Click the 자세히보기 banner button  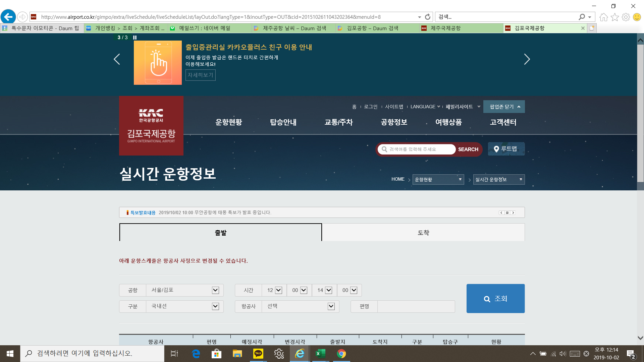(x=200, y=75)
